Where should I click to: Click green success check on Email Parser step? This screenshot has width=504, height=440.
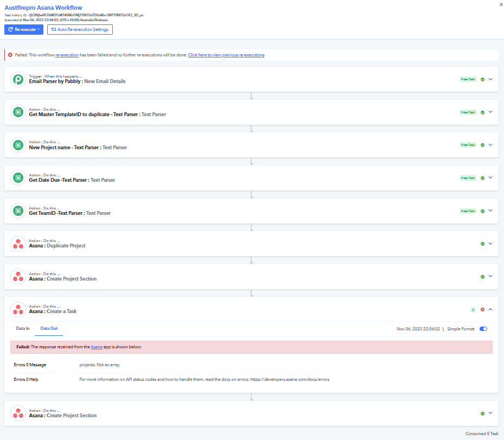482,79
